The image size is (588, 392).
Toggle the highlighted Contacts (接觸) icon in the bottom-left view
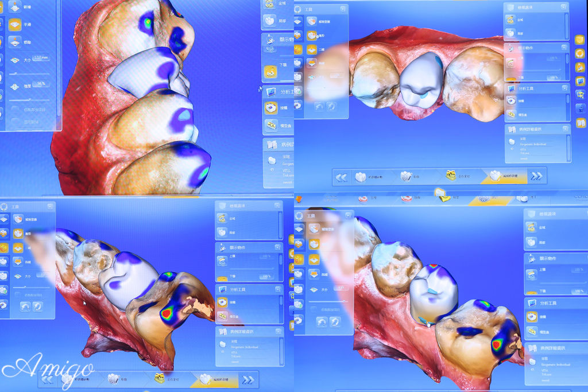click(x=222, y=302)
